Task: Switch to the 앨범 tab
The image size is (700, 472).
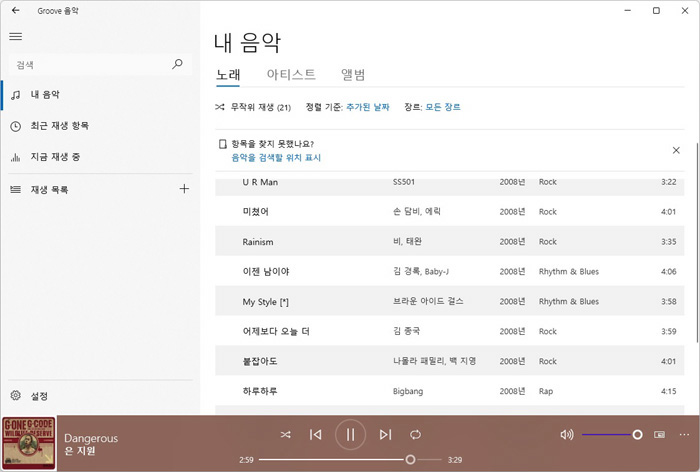Action: tap(353, 75)
